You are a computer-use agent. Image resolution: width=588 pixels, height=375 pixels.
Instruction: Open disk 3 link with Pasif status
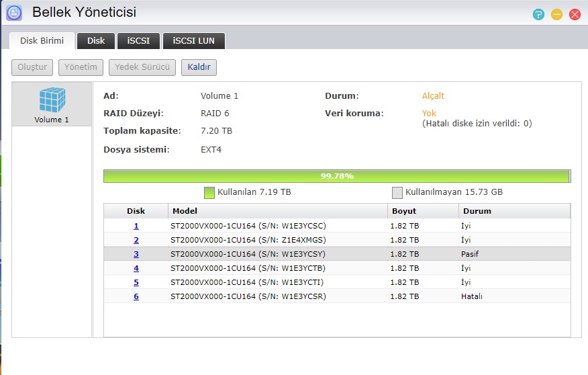[136, 254]
